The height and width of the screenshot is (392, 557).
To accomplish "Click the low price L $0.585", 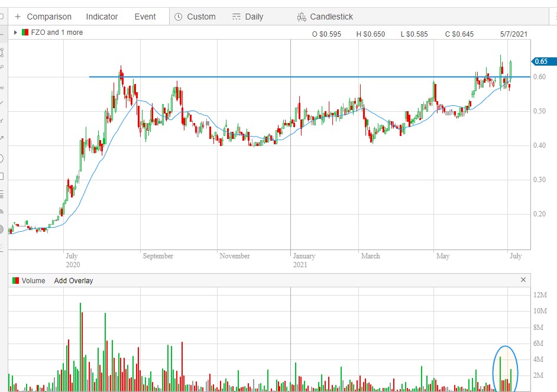I will [414, 34].
